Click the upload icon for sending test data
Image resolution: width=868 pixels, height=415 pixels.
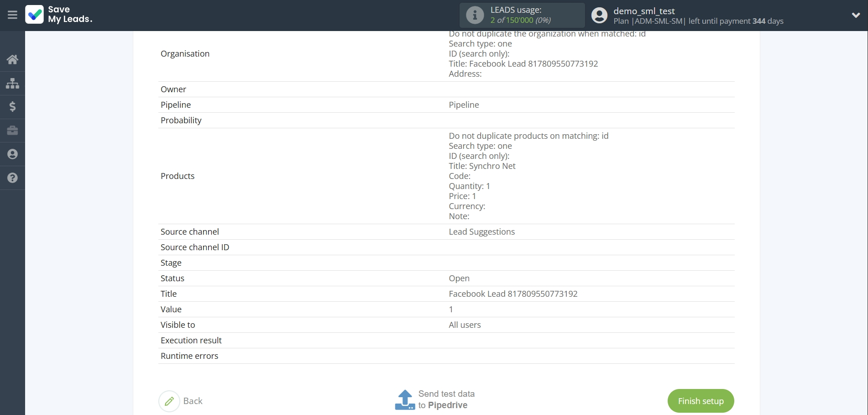coord(404,399)
